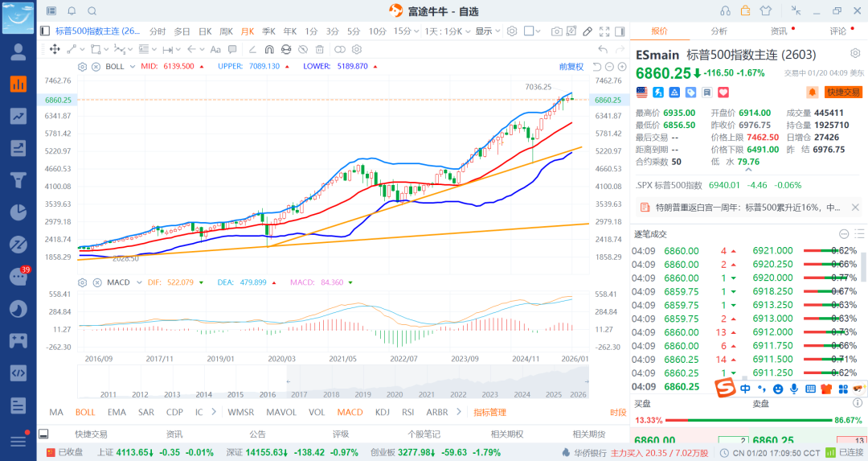Select the 周K weekly chart tab
This screenshot has height=461, width=868.
point(226,31)
